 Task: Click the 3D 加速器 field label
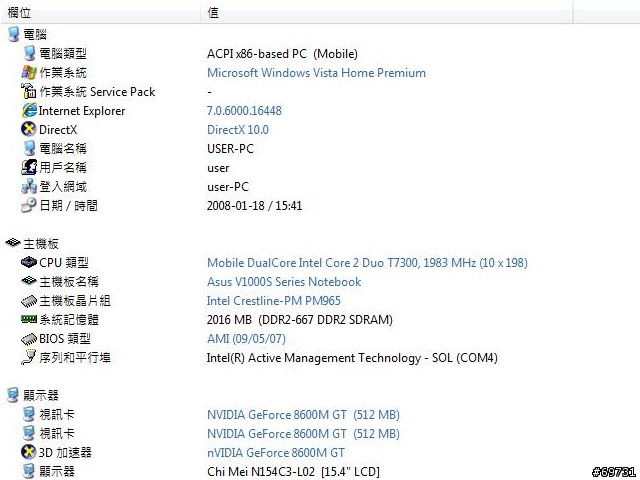tap(65, 452)
